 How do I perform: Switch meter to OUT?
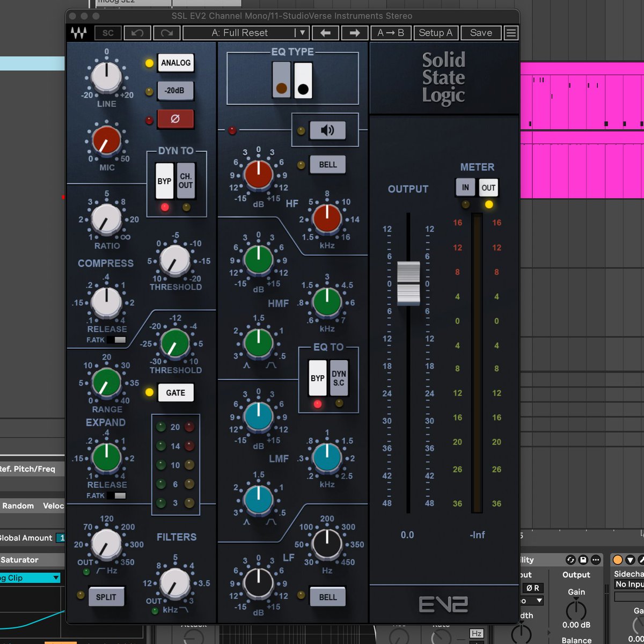pos(488,188)
